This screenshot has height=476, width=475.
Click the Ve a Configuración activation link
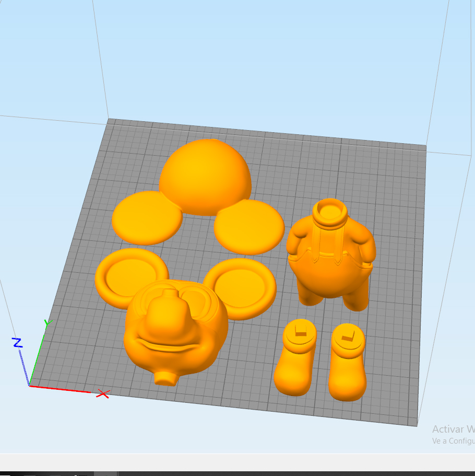[x=450, y=442]
